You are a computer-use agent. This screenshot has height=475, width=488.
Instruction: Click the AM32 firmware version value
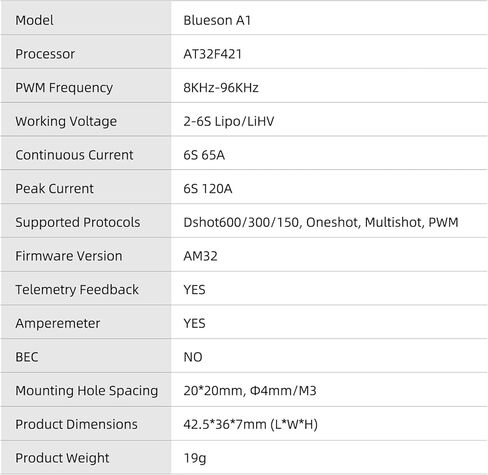[200, 256]
